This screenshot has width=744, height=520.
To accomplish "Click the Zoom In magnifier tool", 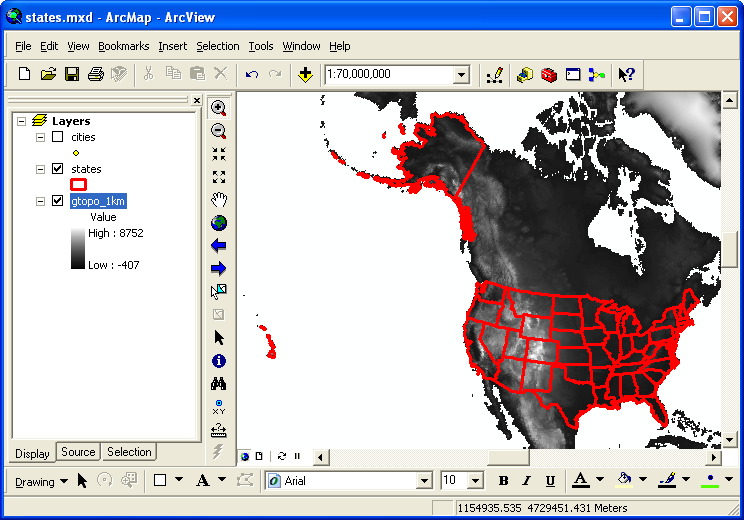I will pos(219,108).
